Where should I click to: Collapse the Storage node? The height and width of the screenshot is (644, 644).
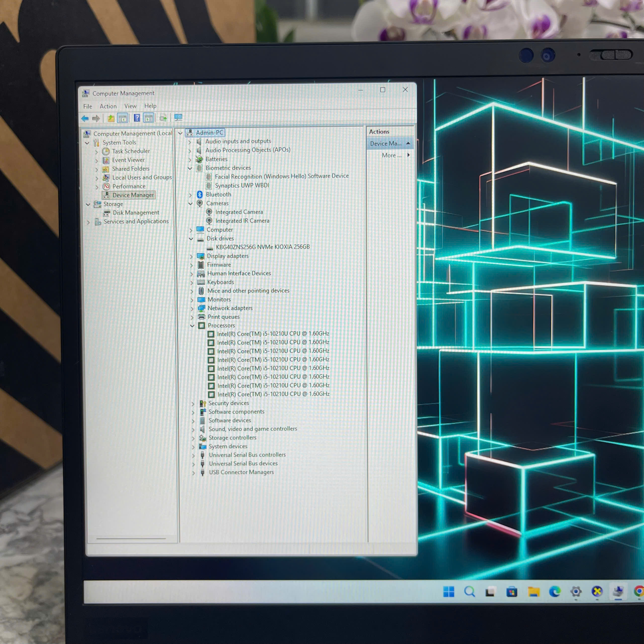point(88,204)
